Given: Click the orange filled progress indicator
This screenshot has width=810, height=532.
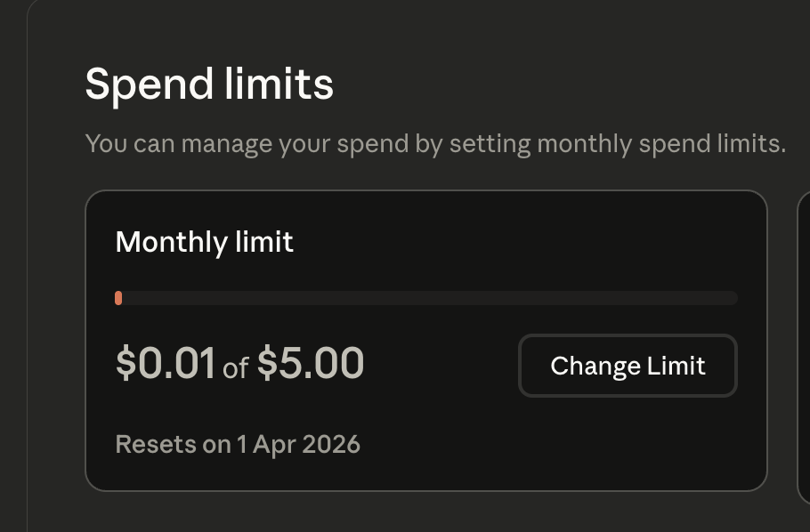Looking at the screenshot, I should click(x=118, y=298).
